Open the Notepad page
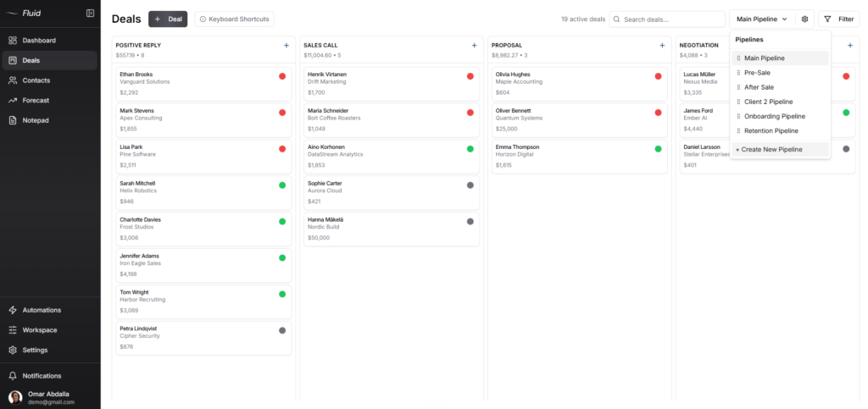Screen dimensions: 868x409 50,120
